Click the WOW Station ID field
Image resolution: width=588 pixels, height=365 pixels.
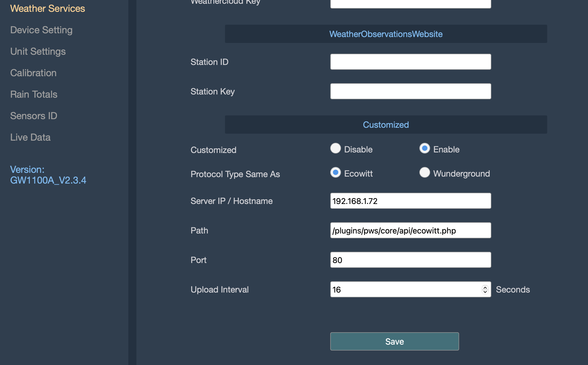pos(411,62)
